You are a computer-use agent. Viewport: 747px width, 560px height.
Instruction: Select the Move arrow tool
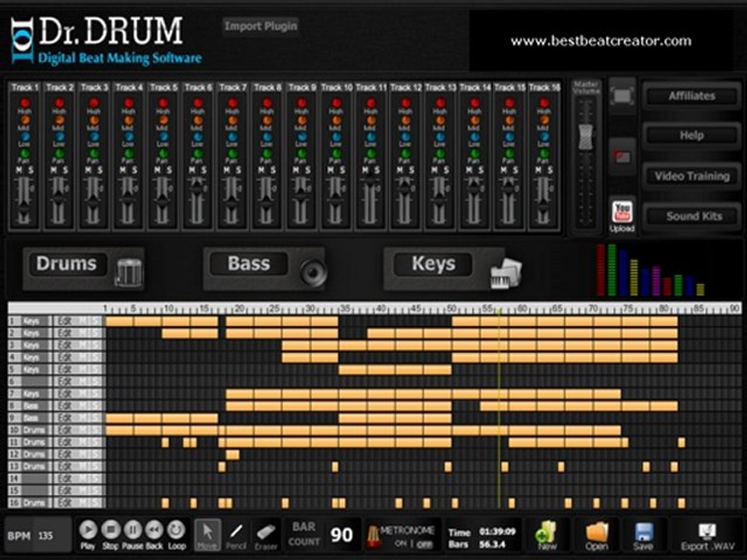(208, 534)
